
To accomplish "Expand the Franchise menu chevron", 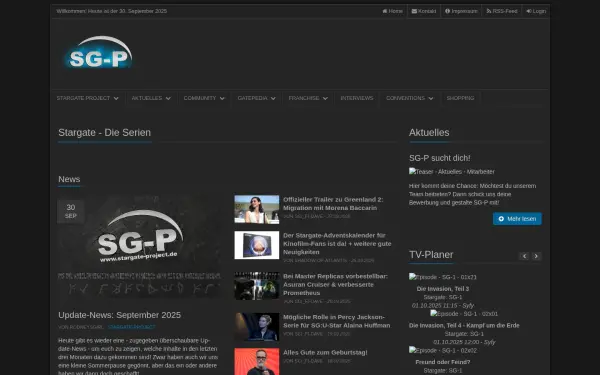I will click(325, 98).
